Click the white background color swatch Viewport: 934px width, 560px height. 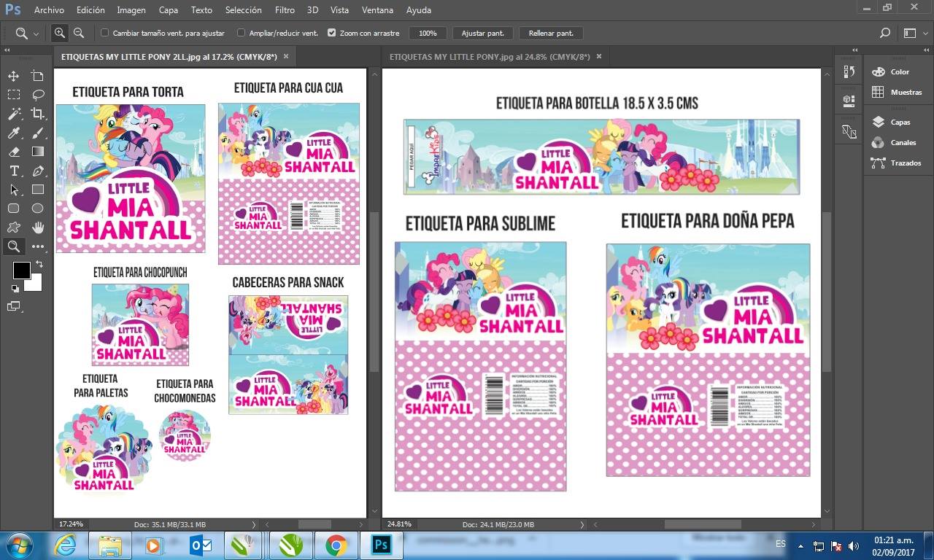coord(35,285)
